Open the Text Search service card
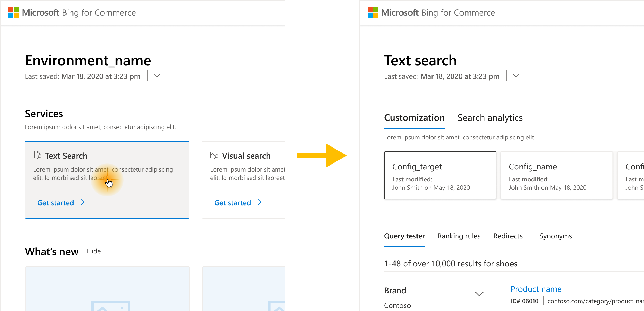The image size is (644, 311). [107, 180]
